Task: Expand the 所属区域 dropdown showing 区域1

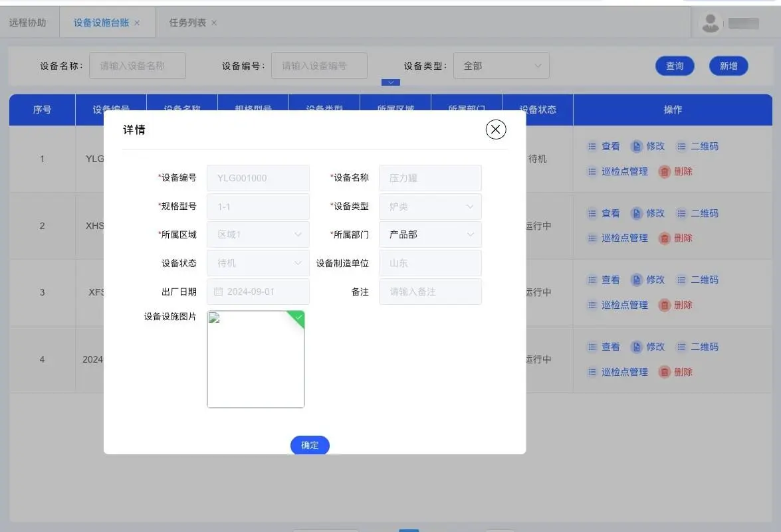Action: [x=257, y=234]
